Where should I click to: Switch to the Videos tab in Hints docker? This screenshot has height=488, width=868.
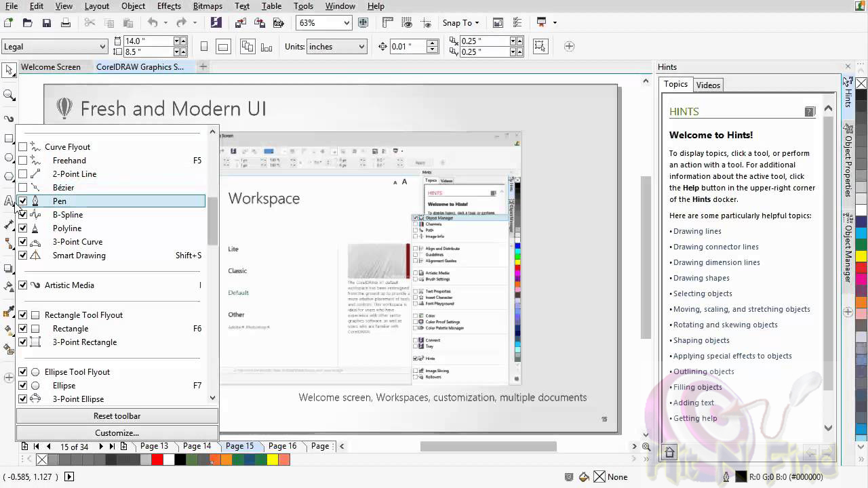click(x=708, y=85)
